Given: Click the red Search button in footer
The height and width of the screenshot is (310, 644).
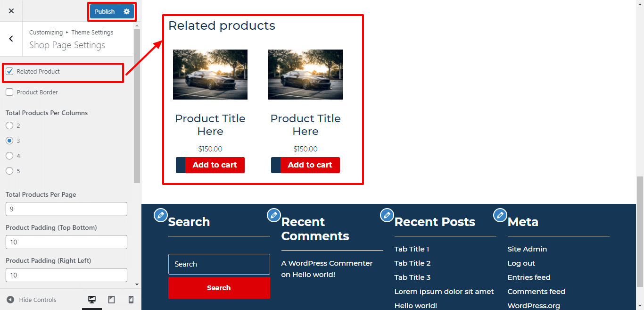Looking at the screenshot, I should [219, 287].
